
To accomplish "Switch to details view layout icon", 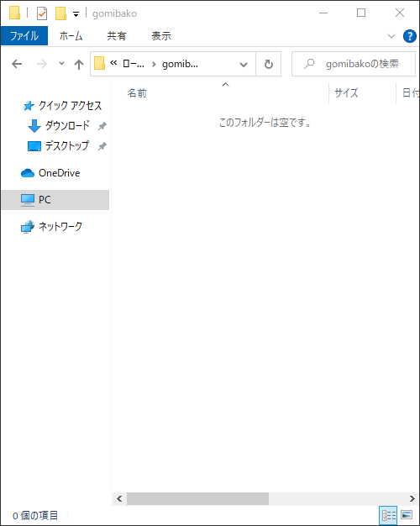I will click(388, 515).
